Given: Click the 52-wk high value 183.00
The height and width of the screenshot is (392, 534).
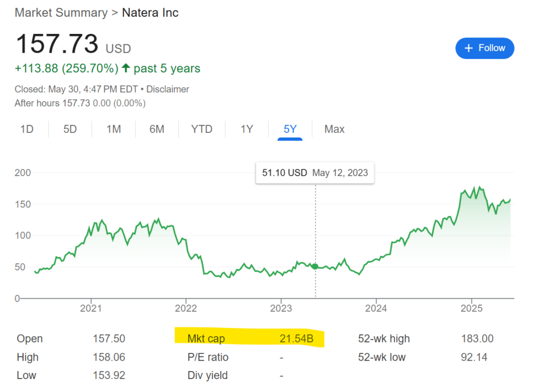Looking at the screenshot, I should point(477,339).
